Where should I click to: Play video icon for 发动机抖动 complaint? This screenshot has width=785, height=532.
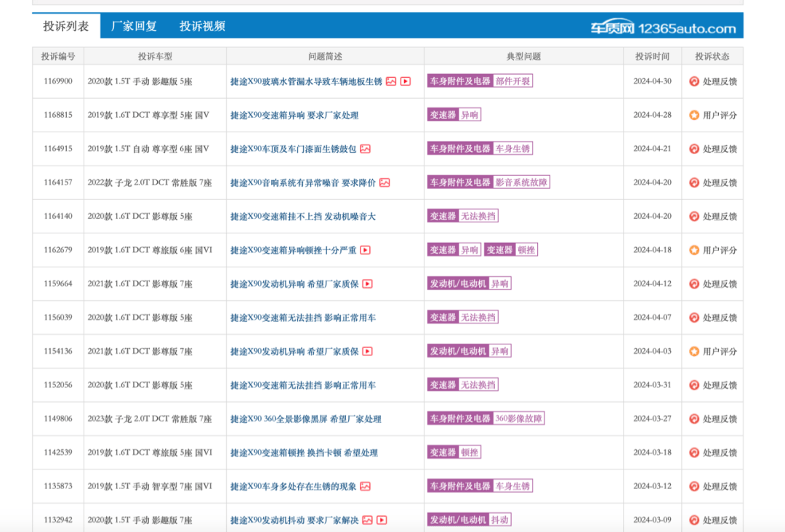coord(382,520)
